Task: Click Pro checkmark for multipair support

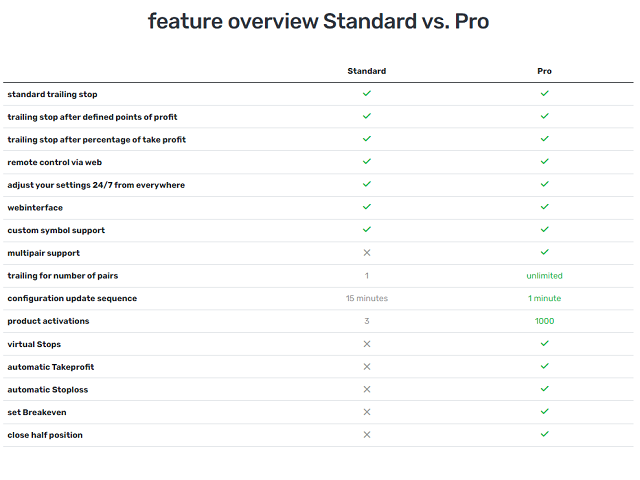Action: click(544, 252)
